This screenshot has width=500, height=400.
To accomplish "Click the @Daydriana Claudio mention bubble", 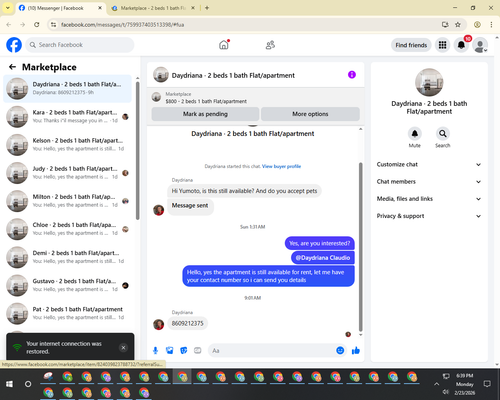I will pos(323,258).
